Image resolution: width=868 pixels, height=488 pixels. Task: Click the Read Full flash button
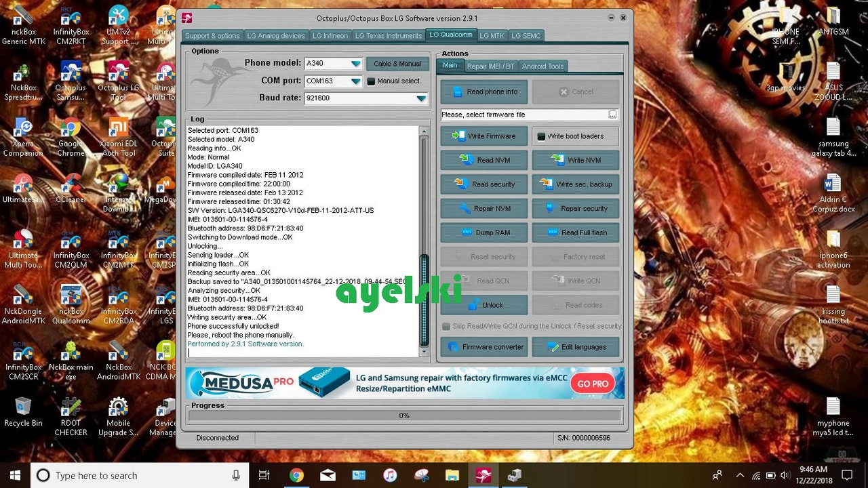[x=576, y=232]
